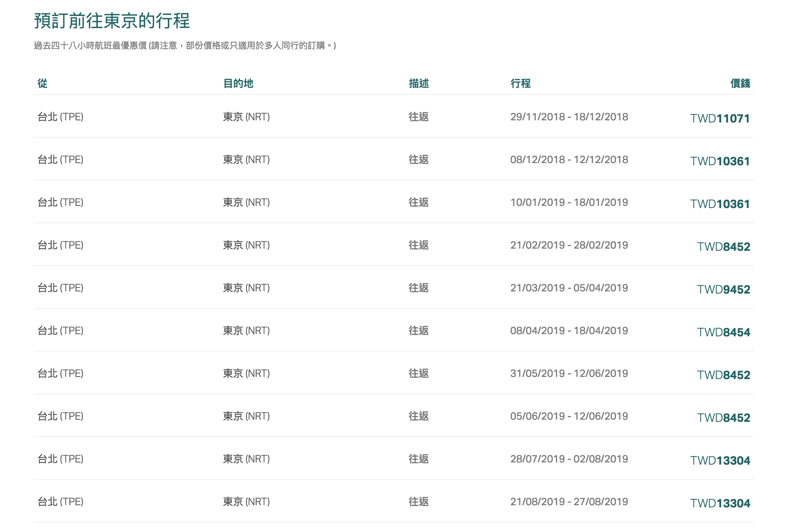785x532 pixels.
Task: Click date range 08/12/2018 - 12/12/2018
Action: click(x=569, y=159)
